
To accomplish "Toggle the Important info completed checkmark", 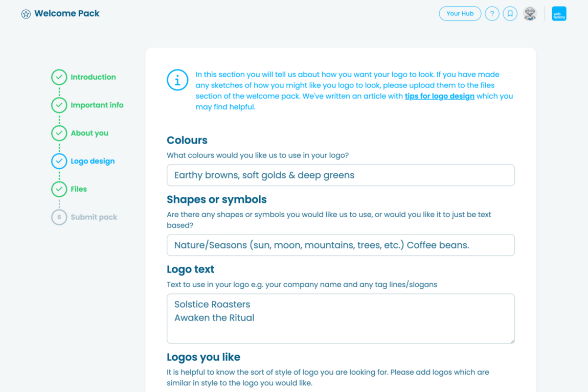I will click(59, 105).
